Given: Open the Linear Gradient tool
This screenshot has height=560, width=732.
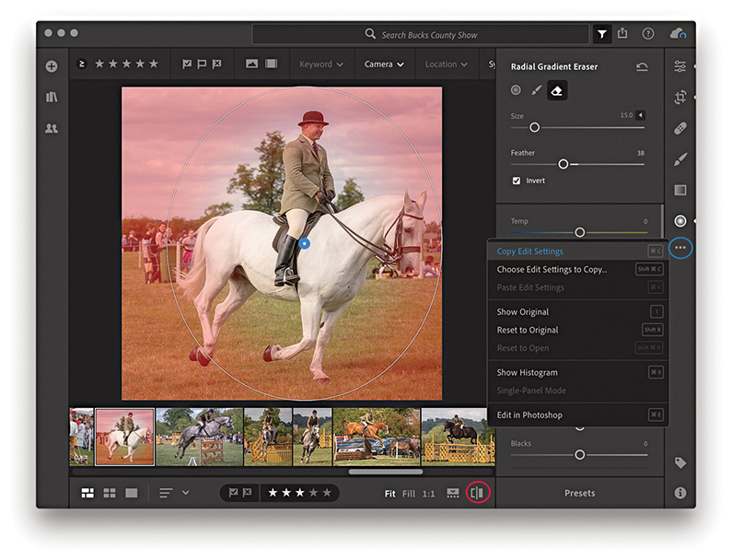Looking at the screenshot, I should click(680, 190).
